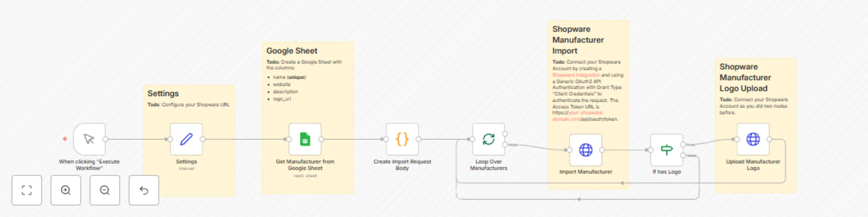The width and height of the screenshot is (868, 217).
Task: Open the Loop Over Manufacturers node
Action: click(489, 139)
